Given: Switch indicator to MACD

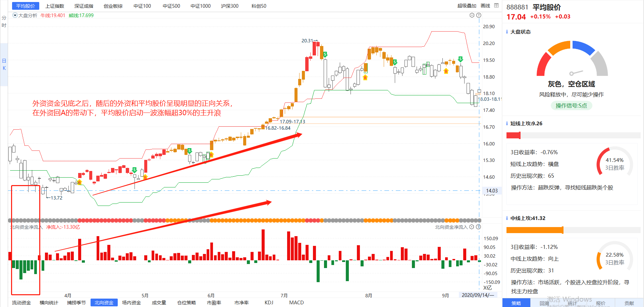Looking at the screenshot, I should pos(297,303).
